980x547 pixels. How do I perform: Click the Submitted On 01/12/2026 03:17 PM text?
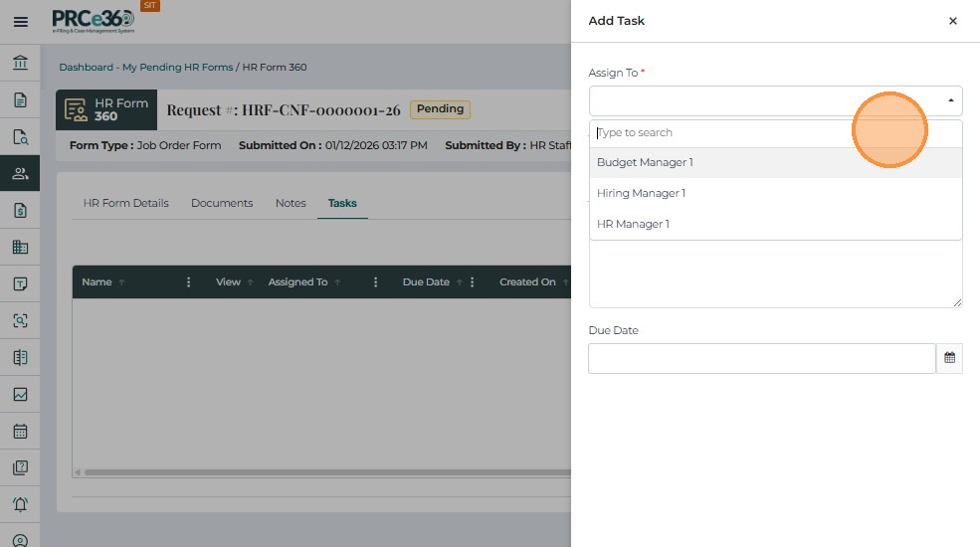pyautogui.click(x=333, y=145)
